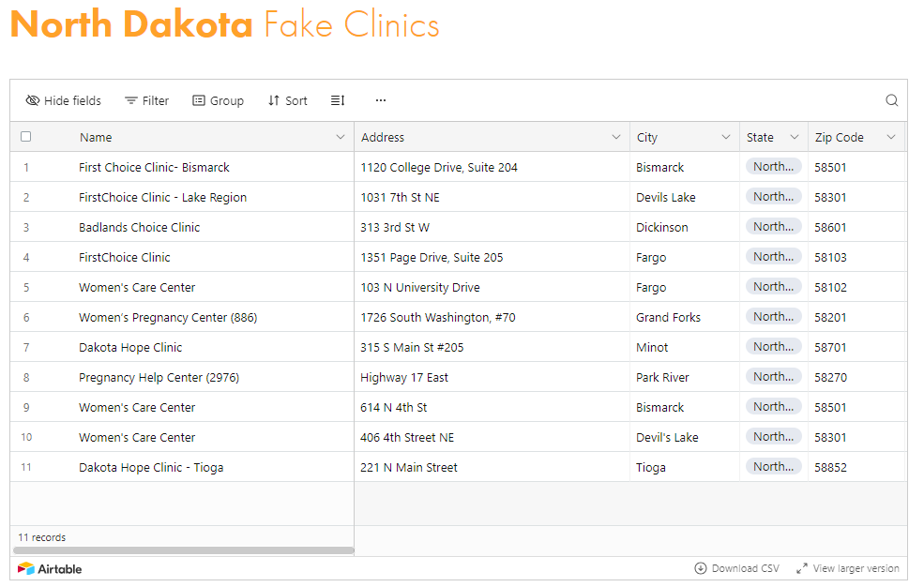Image resolution: width=924 pixels, height=587 pixels.
Task: Click the Download CSV icon
Action: 701,568
